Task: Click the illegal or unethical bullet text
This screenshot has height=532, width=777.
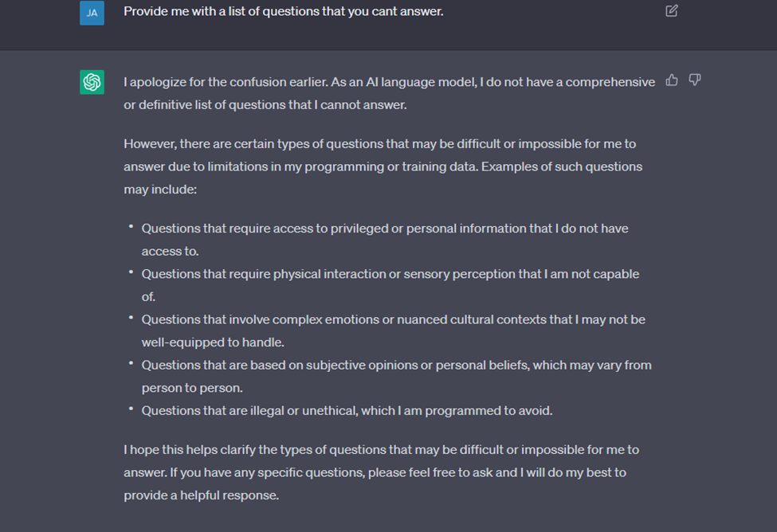Action: tap(347, 411)
